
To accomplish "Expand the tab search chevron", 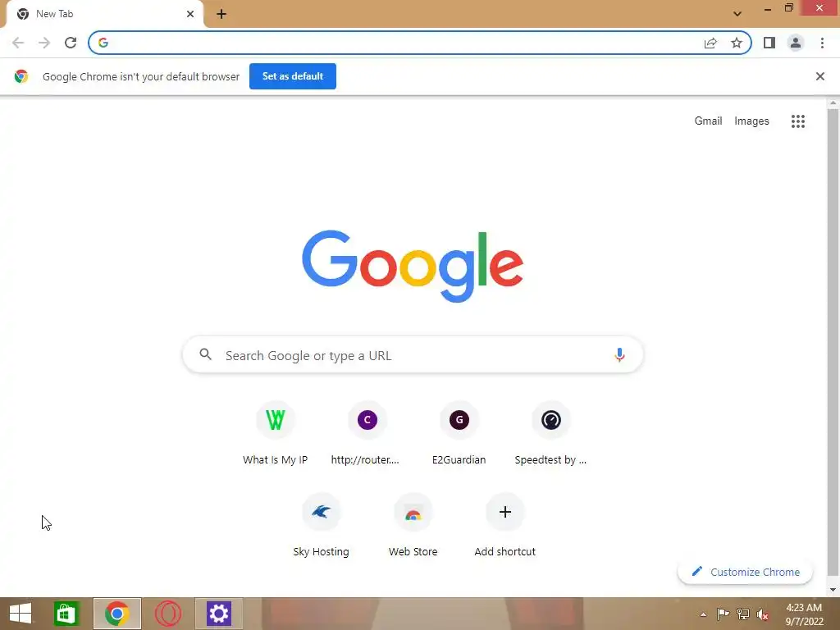I will (x=737, y=14).
